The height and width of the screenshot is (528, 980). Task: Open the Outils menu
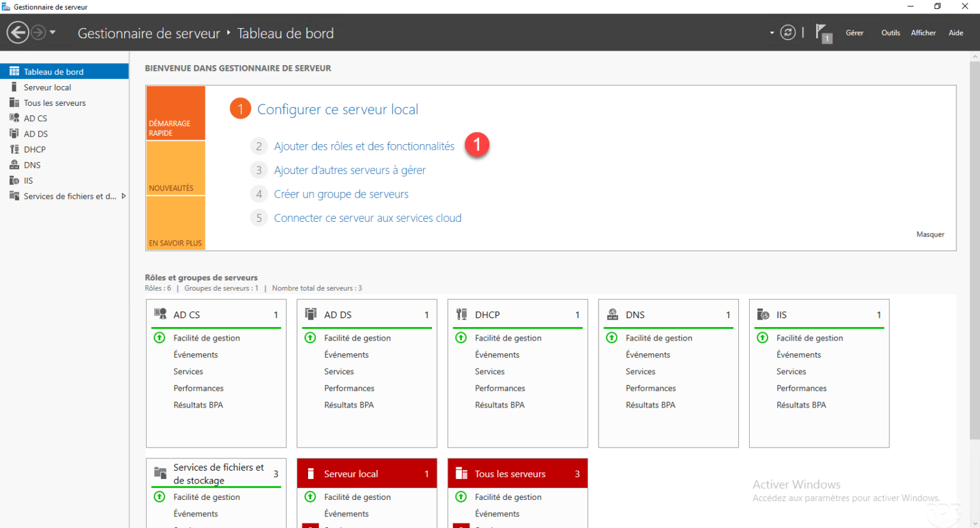pos(890,33)
